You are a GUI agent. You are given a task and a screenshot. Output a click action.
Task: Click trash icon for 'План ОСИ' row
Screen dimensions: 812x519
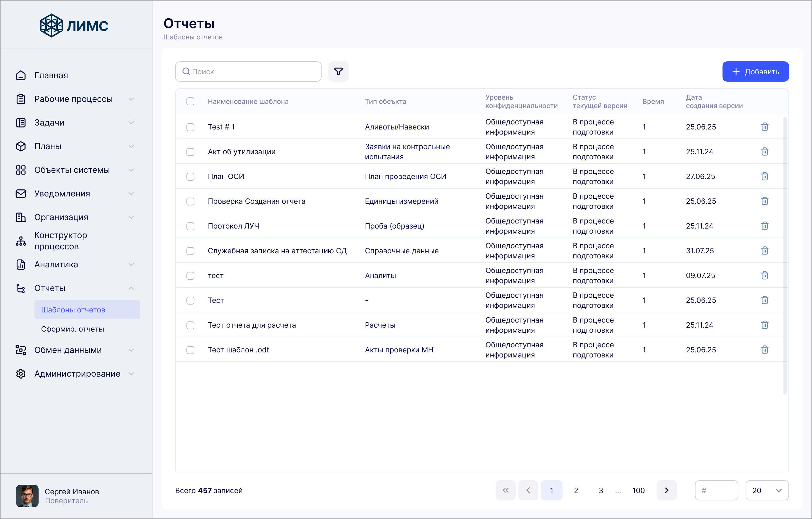pos(764,176)
